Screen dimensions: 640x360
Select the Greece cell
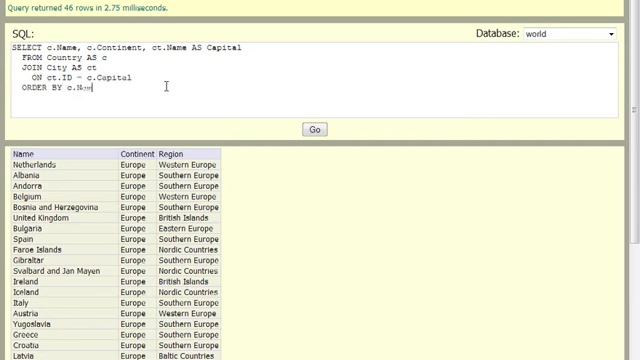pos(65,335)
